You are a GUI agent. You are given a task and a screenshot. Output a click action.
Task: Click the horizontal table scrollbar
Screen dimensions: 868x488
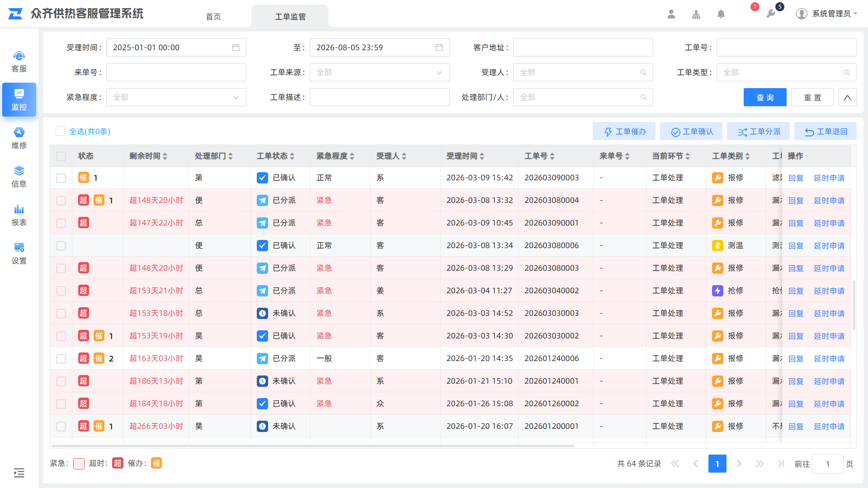312,446
